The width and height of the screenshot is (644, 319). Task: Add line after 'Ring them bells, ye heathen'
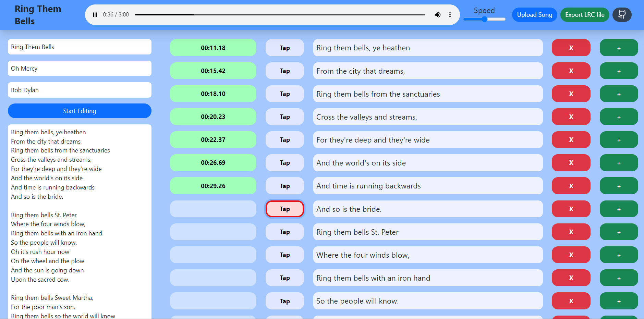point(619,48)
